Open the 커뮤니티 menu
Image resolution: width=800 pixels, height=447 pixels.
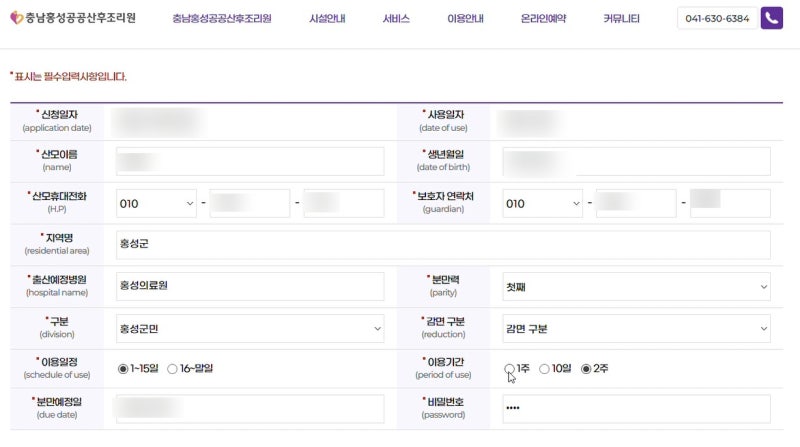tap(621, 19)
